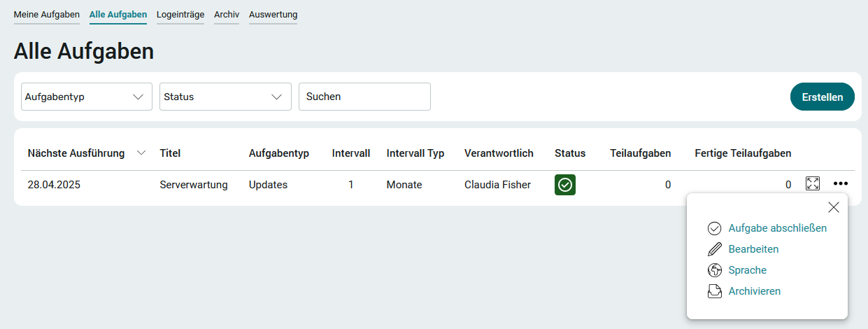Close the context popup with the X
This screenshot has width=868, height=329.
point(834,207)
